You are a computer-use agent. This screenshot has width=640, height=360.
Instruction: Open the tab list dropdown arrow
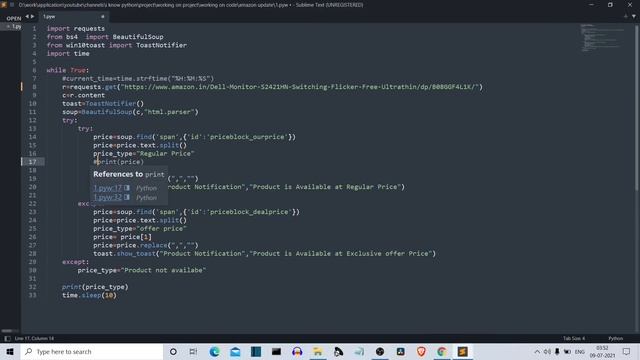pos(633,16)
